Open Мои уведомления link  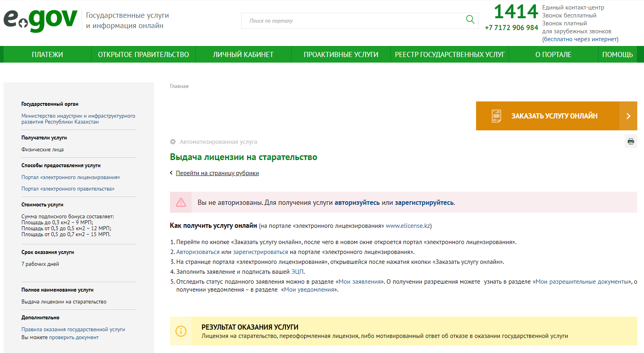(310, 290)
